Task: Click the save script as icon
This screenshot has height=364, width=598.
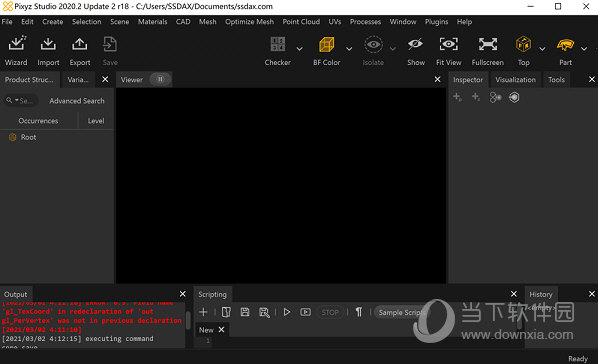Action: click(264, 312)
